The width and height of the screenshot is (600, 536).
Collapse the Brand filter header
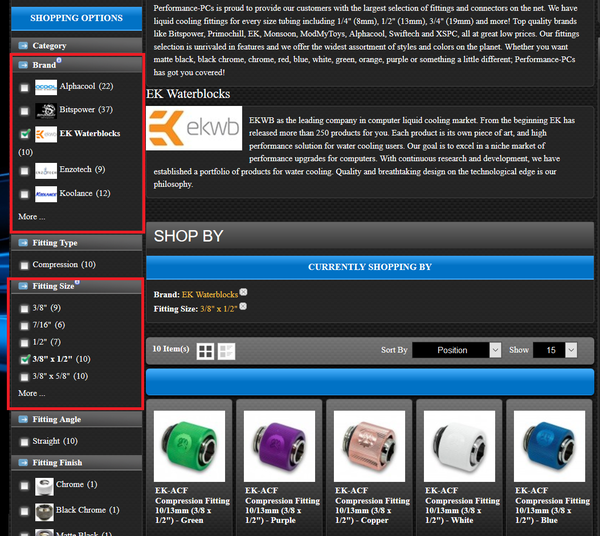77,65
